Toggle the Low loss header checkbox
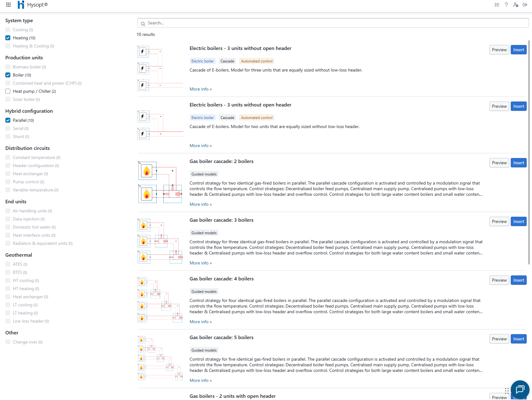 [8, 321]
